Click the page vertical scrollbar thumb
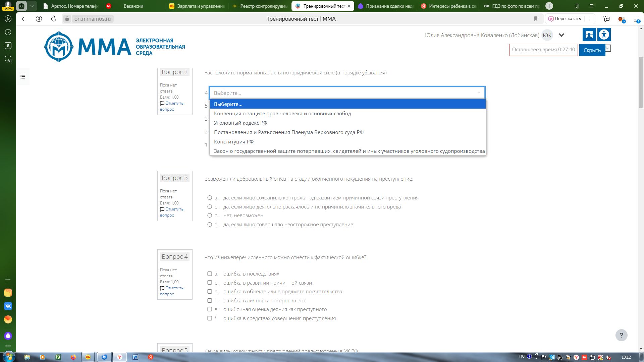Viewport: 644px width, 362px height. pyautogui.click(x=641, y=83)
